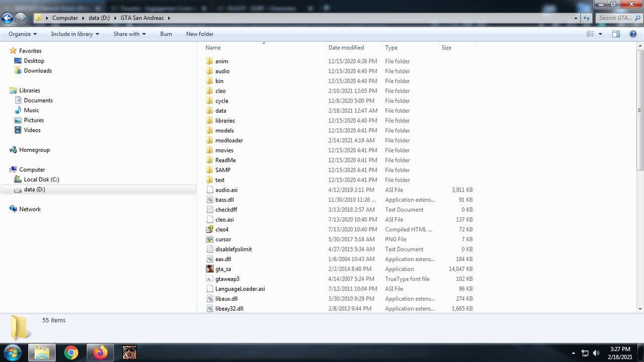Select Libraries in the navigation pane

coord(30,90)
